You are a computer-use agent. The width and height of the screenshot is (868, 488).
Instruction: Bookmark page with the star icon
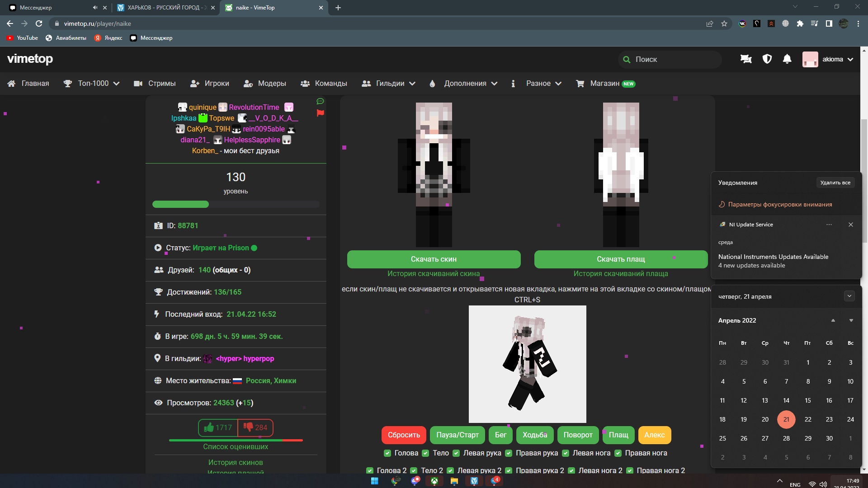tap(724, 23)
